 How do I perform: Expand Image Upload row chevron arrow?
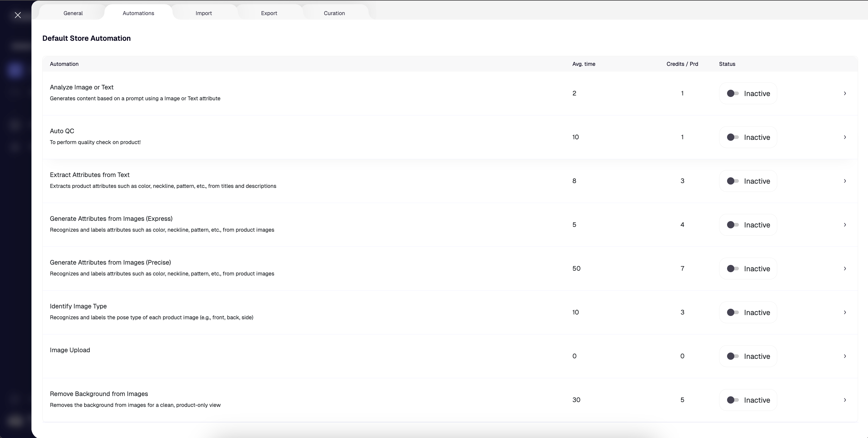click(x=845, y=356)
